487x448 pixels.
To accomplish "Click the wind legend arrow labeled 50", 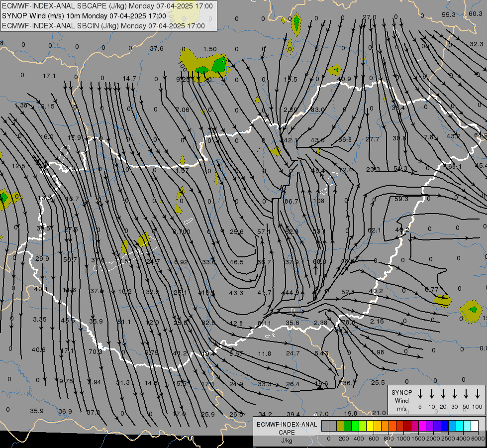I will [x=466, y=394].
